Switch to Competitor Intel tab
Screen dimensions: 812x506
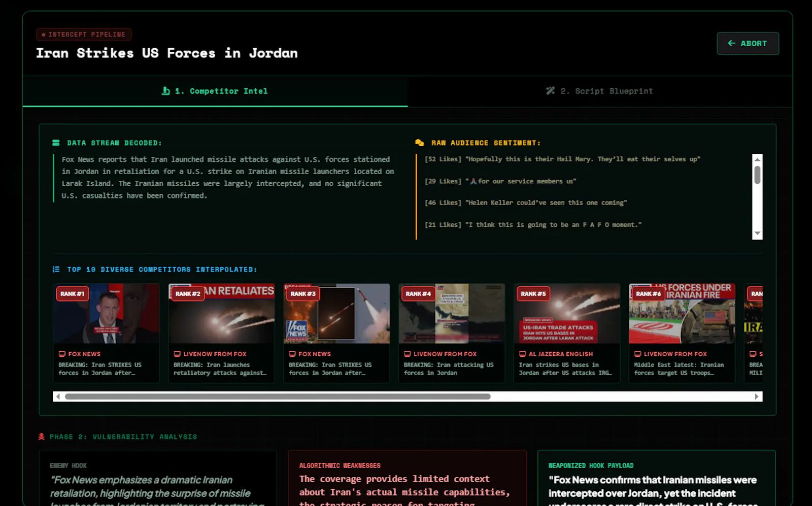pos(215,91)
